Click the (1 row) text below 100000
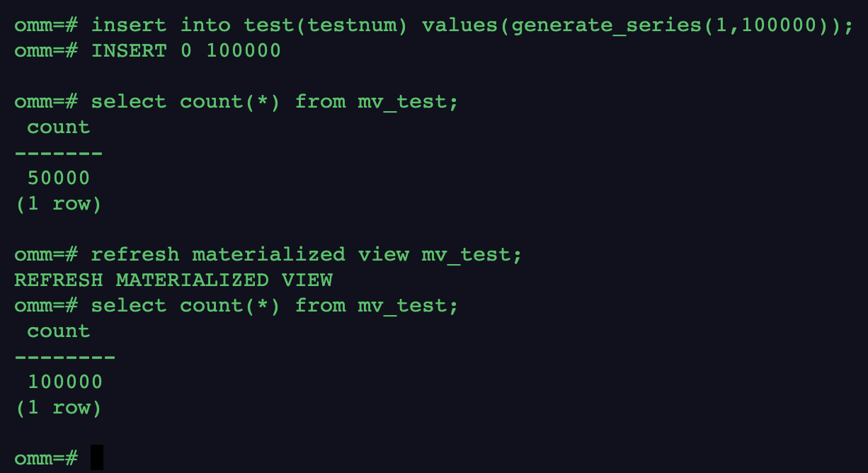 58,407
